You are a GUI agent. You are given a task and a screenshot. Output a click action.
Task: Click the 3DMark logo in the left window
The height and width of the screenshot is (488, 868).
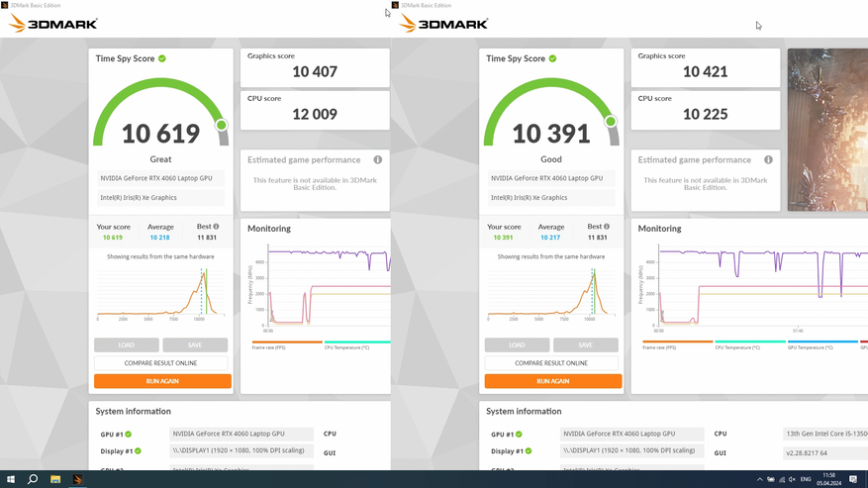pyautogui.click(x=53, y=24)
